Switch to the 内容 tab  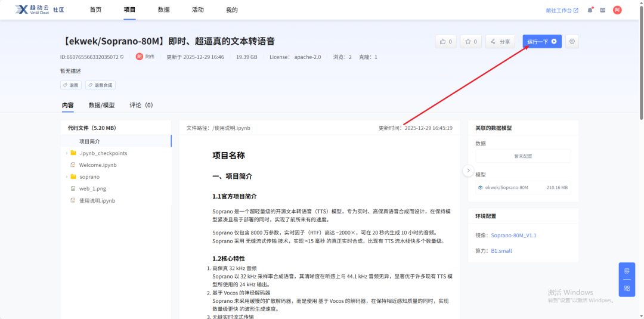(68, 105)
